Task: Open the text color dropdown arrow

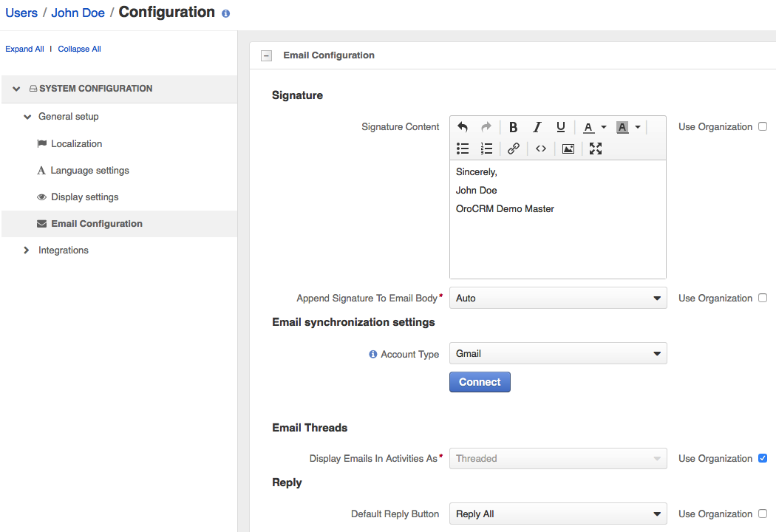Action: [604, 127]
